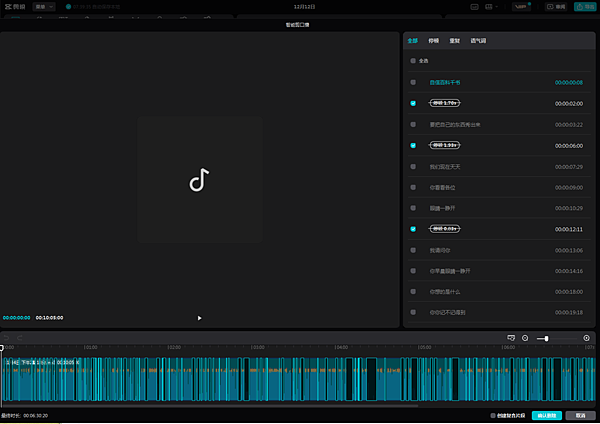This screenshot has height=424, width=600.
Task: Click the timeline display icon left of zoom-out
Action: [510, 339]
